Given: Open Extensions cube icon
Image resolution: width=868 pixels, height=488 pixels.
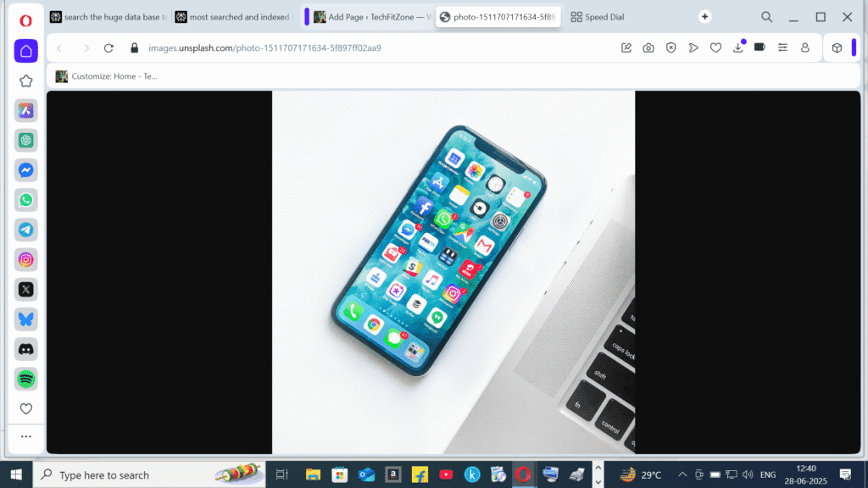Looking at the screenshot, I should pos(837,48).
